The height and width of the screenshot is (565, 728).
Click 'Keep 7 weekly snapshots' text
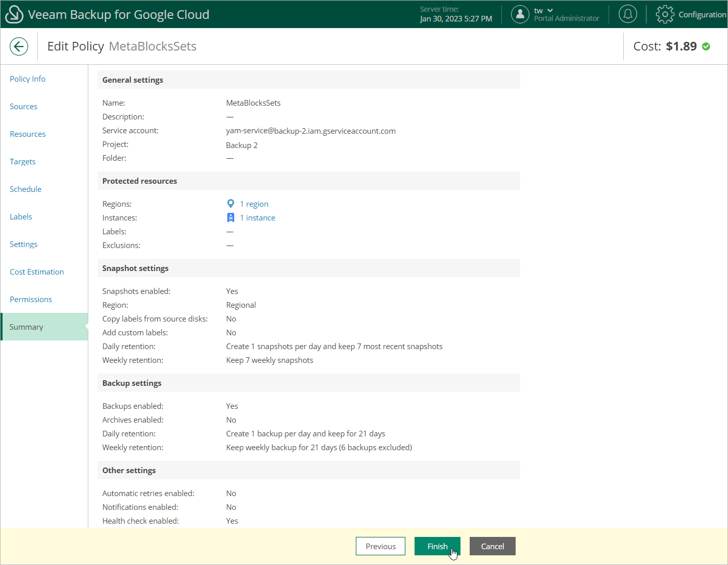(270, 360)
